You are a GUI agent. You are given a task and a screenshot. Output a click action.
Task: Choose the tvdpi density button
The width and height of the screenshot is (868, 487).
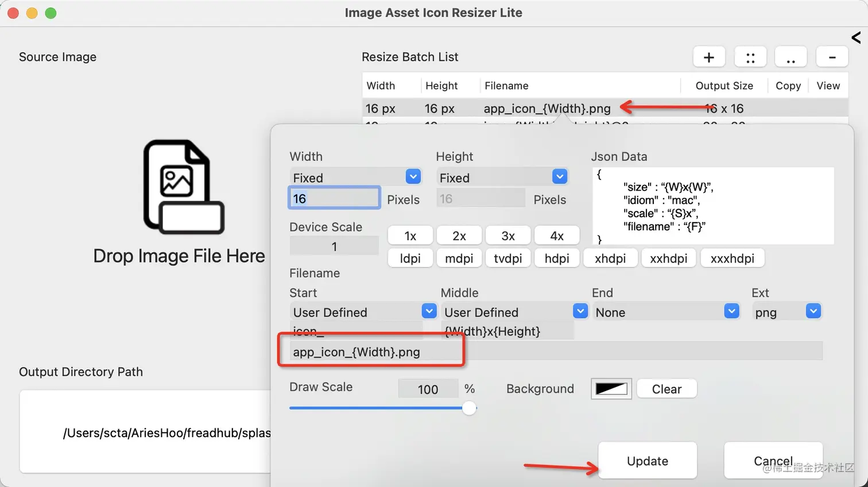click(x=508, y=258)
